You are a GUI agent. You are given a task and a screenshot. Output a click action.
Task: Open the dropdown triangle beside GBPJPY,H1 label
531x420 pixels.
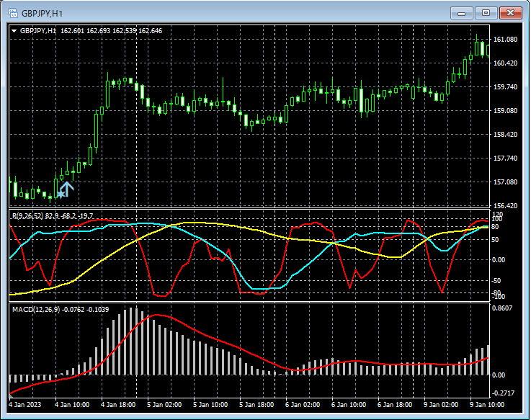coord(14,31)
